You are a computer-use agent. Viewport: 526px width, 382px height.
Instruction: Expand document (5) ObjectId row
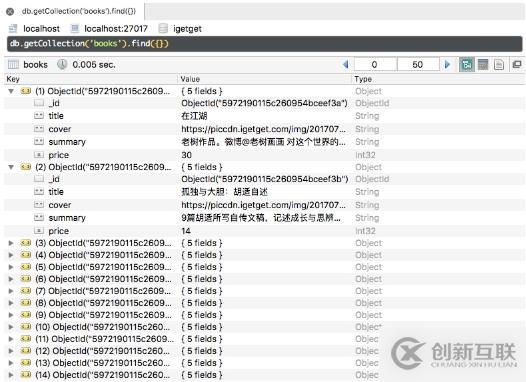tap(11, 267)
